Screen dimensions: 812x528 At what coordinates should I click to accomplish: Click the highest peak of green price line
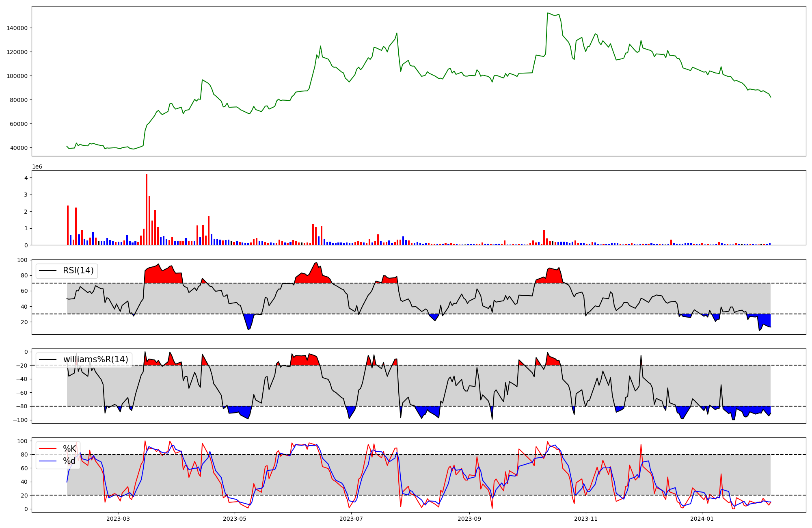coord(548,13)
